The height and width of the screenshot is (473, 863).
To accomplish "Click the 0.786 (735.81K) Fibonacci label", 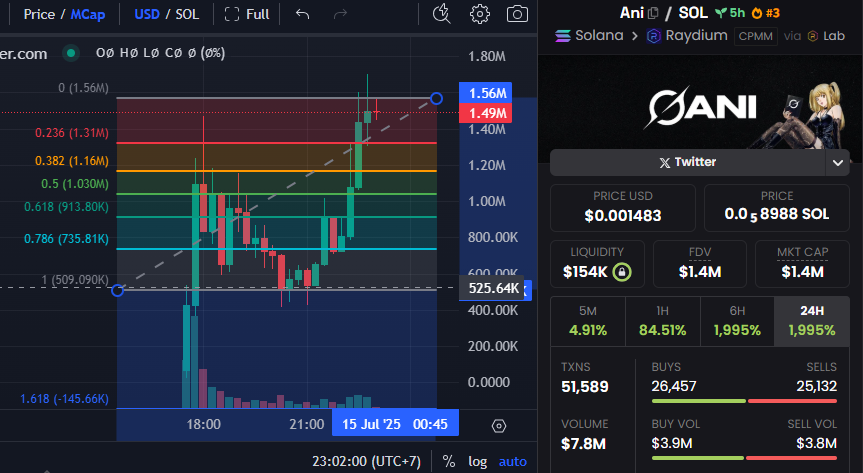I will click(66, 239).
